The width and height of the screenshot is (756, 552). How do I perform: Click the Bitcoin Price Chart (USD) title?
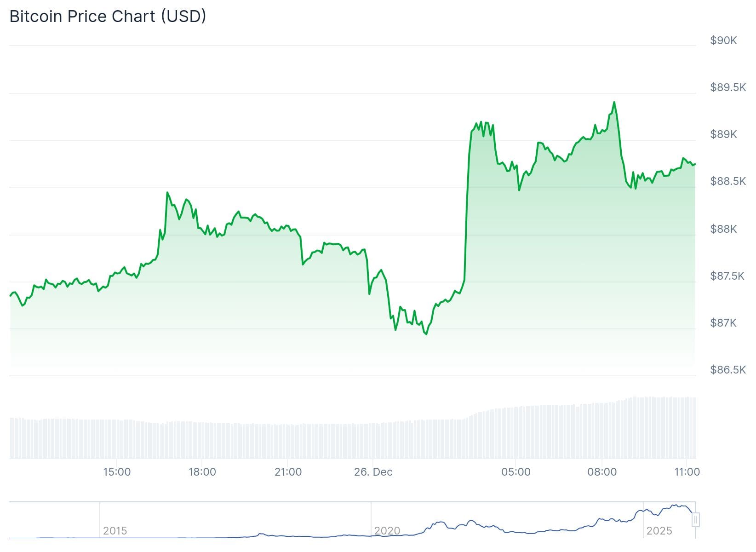click(108, 17)
